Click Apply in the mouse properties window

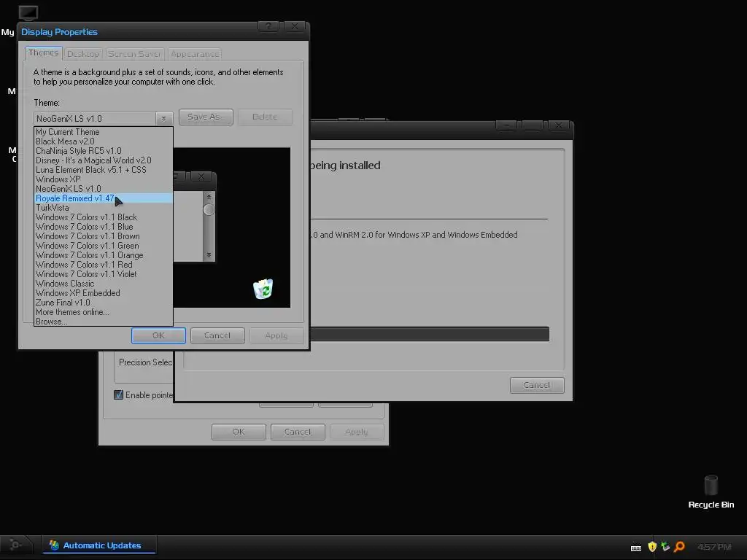(x=357, y=432)
